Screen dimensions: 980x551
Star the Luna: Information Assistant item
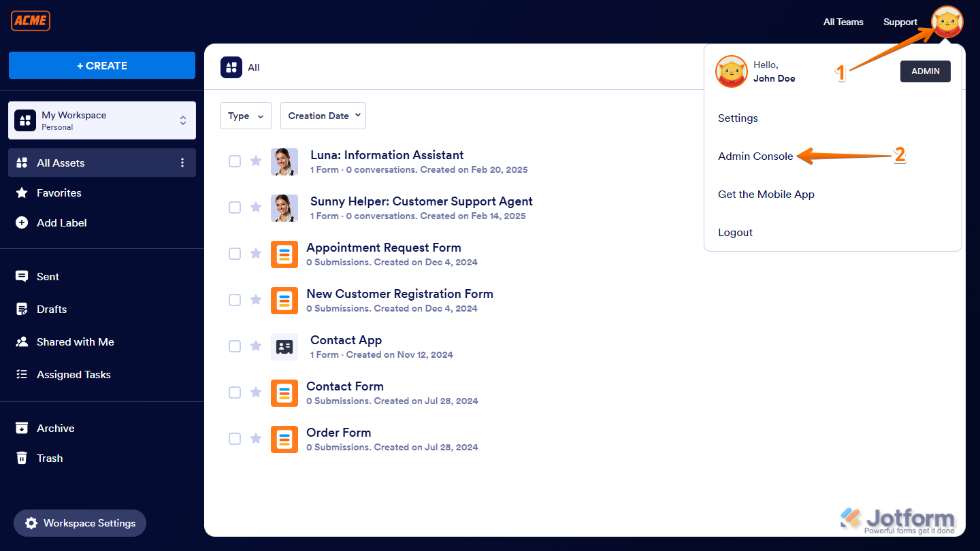pos(256,161)
